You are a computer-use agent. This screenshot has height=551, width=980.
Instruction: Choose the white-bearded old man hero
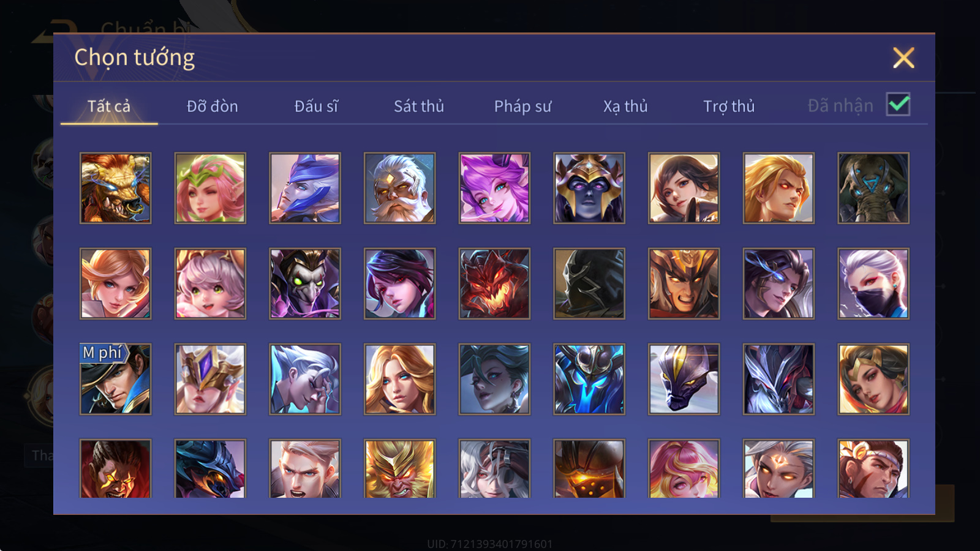click(x=399, y=188)
